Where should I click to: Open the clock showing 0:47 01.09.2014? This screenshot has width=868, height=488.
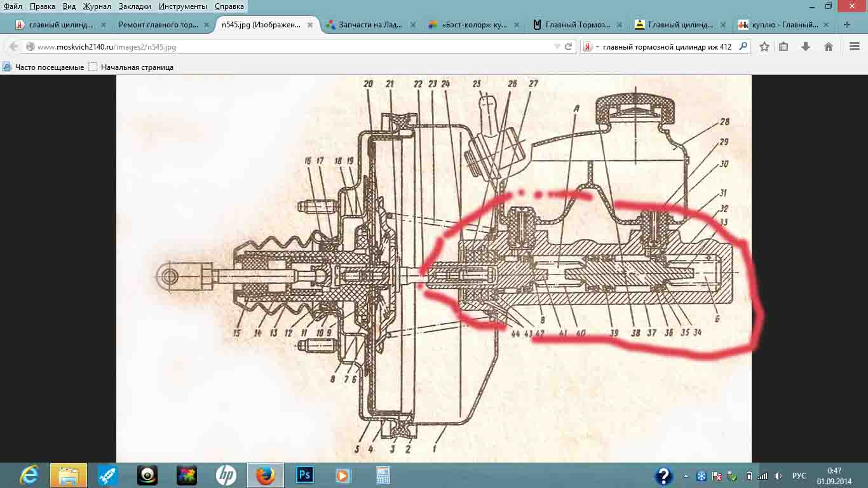click(834, 476)
